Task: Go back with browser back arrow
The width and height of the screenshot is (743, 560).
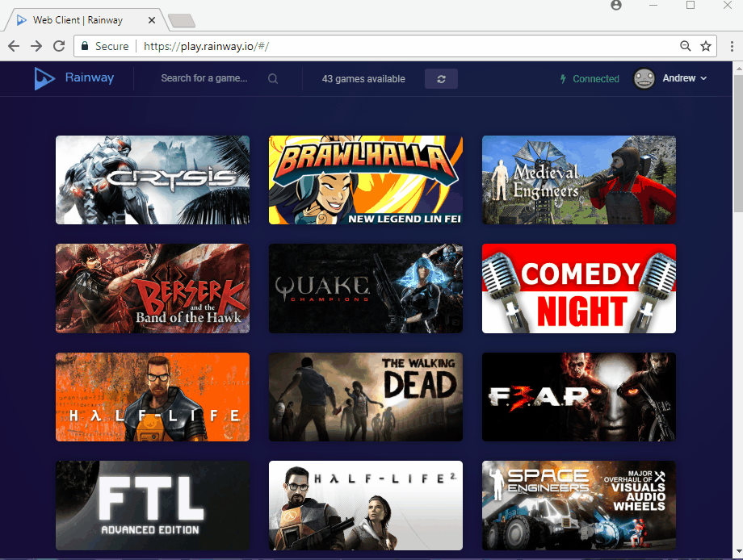Action: coord(14,46)
